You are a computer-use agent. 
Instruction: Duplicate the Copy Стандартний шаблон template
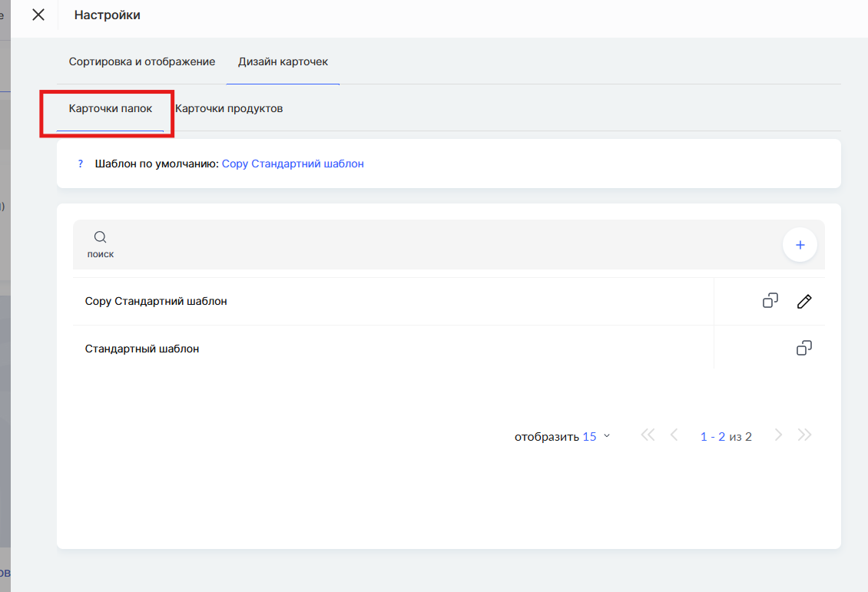pos(770,301)
